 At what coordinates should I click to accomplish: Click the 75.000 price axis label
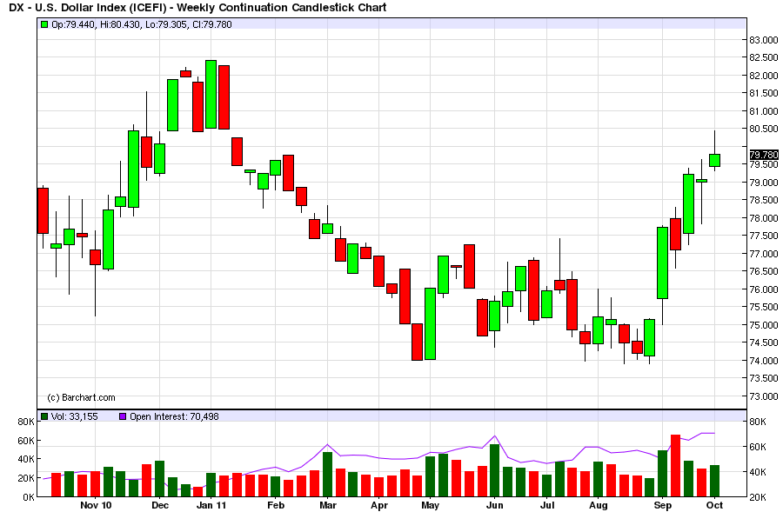(x=764, y=325)
